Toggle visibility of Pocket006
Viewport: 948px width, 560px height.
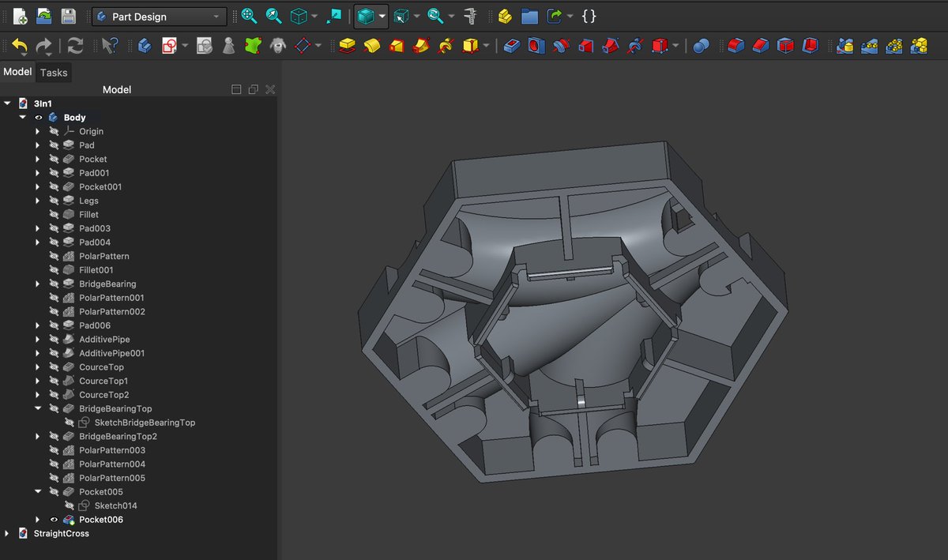(54, 520)
